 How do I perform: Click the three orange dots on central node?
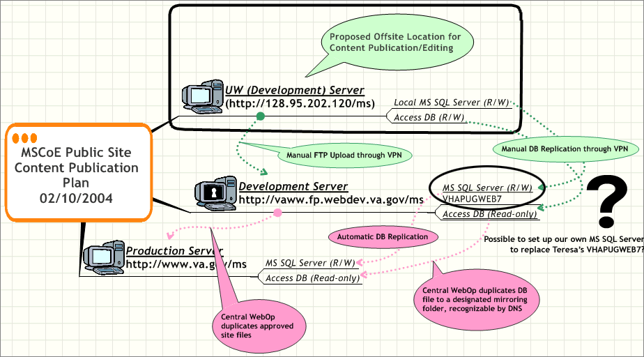29,138
